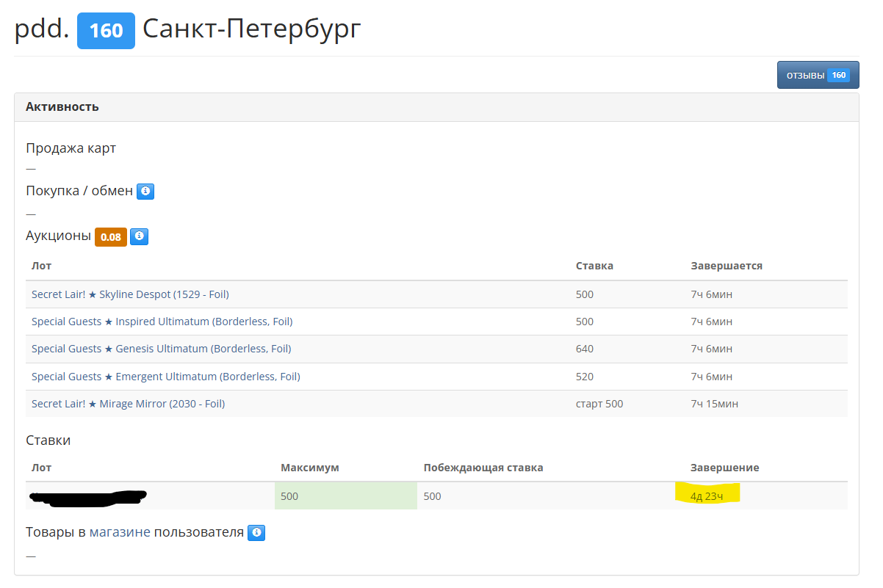Click the blacked-out lot in Ставки table
Screen dimensions: 883x588
click(88, 497)
